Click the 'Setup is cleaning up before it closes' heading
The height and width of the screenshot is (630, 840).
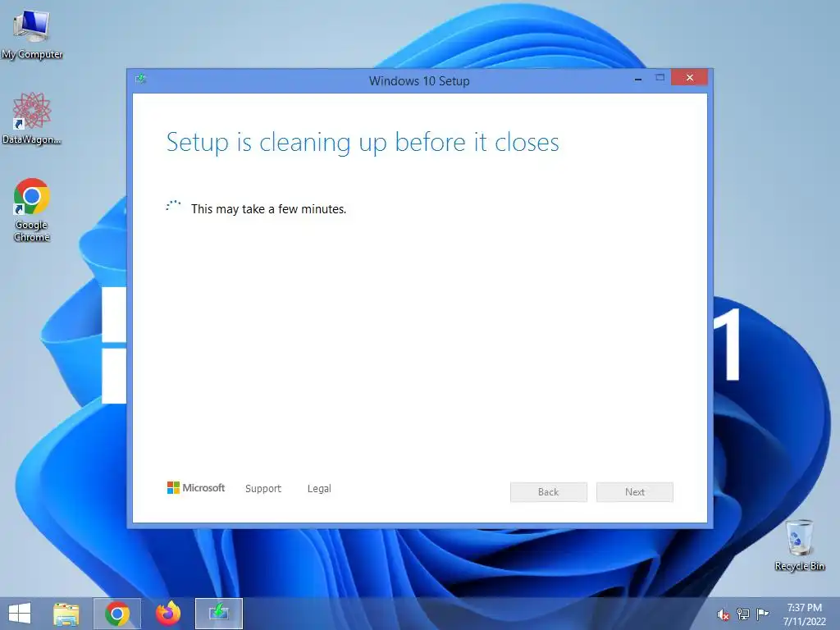pyautogui.click(x=363, y=143)
